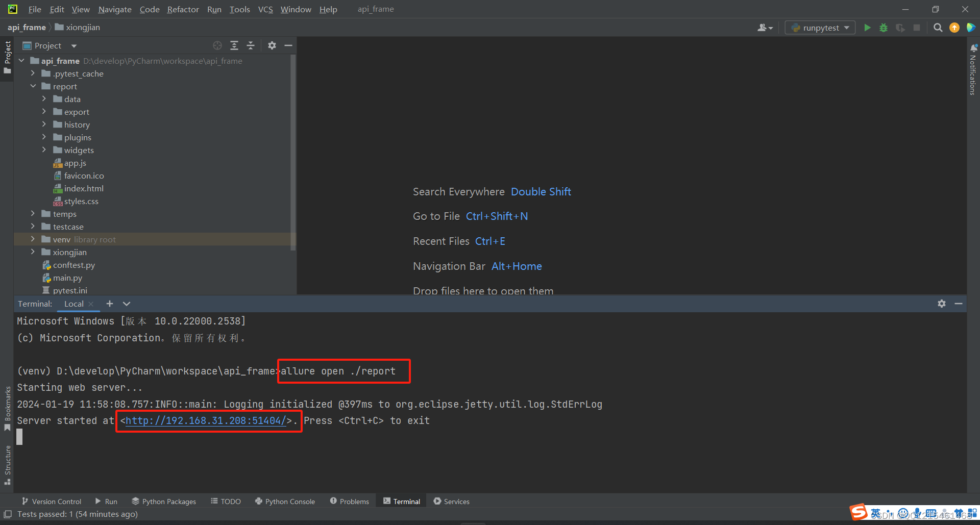The height and width of the screenshot is (525, 980).
Task: Collapse the report folder
Action: 33,86
